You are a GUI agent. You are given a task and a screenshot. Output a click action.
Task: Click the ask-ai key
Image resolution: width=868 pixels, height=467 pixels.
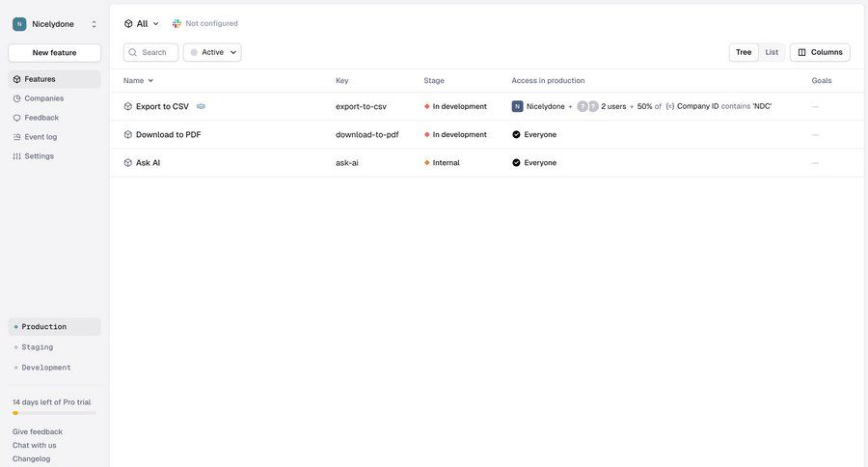click(x=346, y=163)
